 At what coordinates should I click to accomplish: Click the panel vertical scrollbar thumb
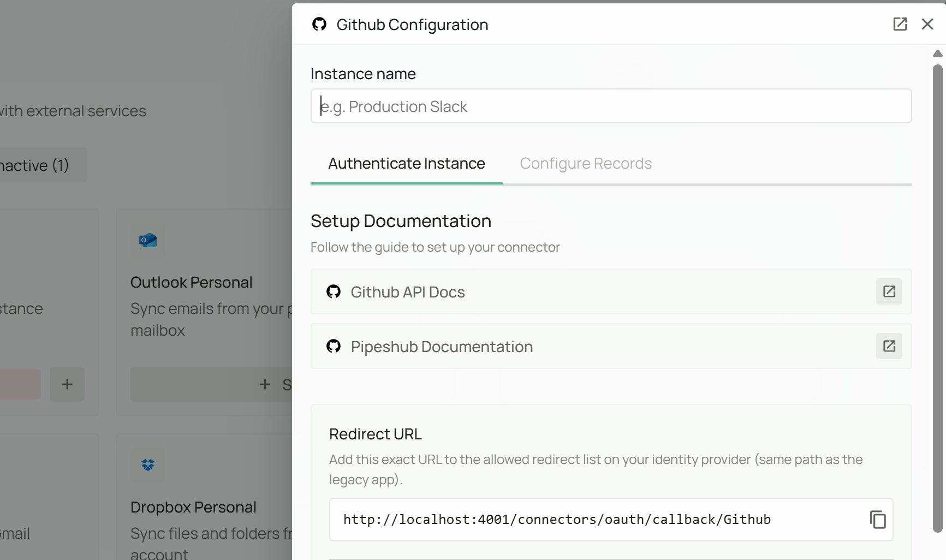[937, 298]
